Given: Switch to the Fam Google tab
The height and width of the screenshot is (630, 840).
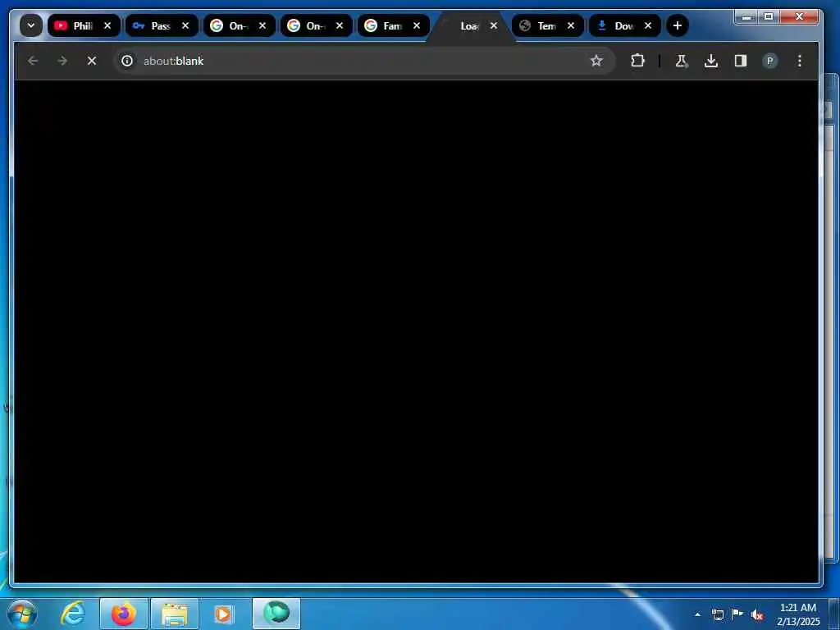Looking at the screenshot, I should (x=392, y=25).
